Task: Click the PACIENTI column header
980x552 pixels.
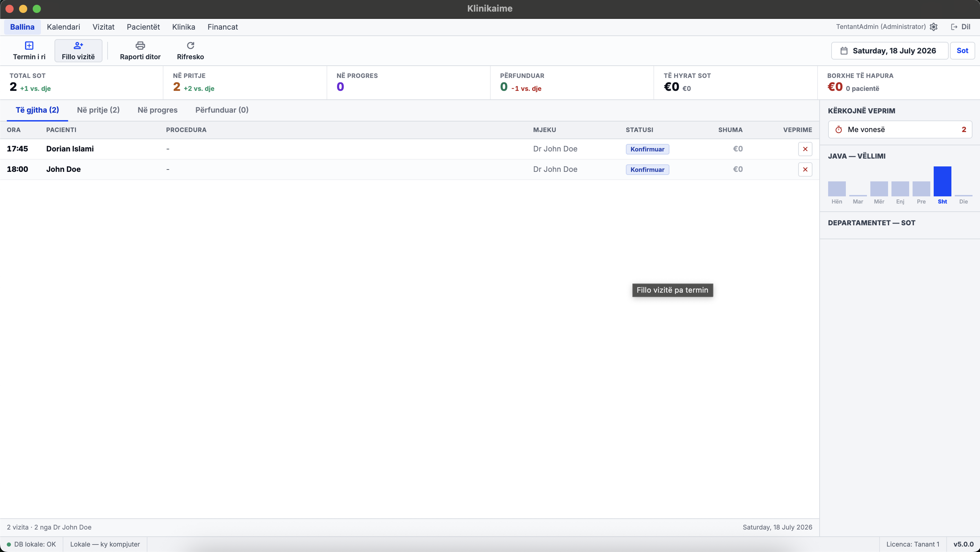Action: [x=61, y=130]
